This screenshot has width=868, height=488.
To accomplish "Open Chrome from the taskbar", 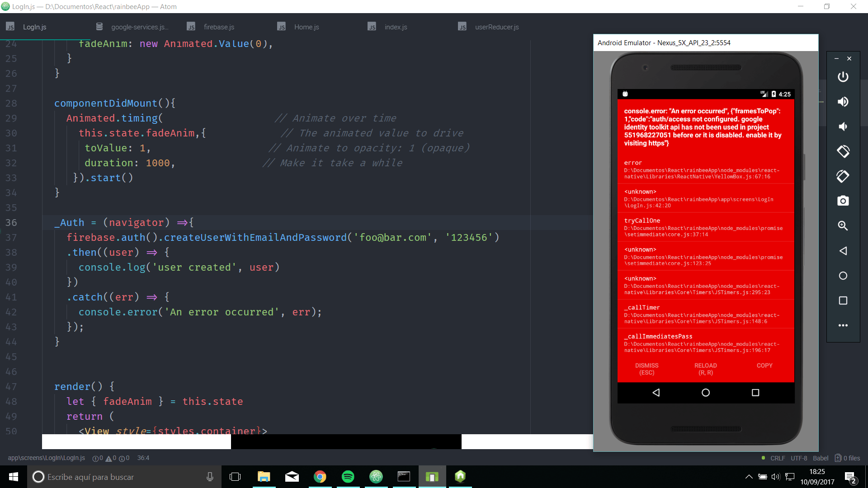I will [x=320, y=477].
